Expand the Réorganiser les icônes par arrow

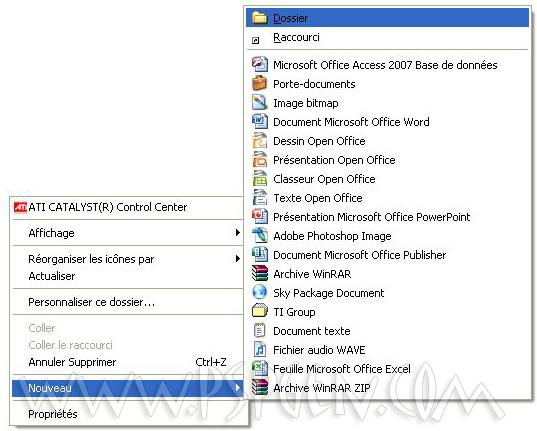pyautogui.click(x=237, y=259)
